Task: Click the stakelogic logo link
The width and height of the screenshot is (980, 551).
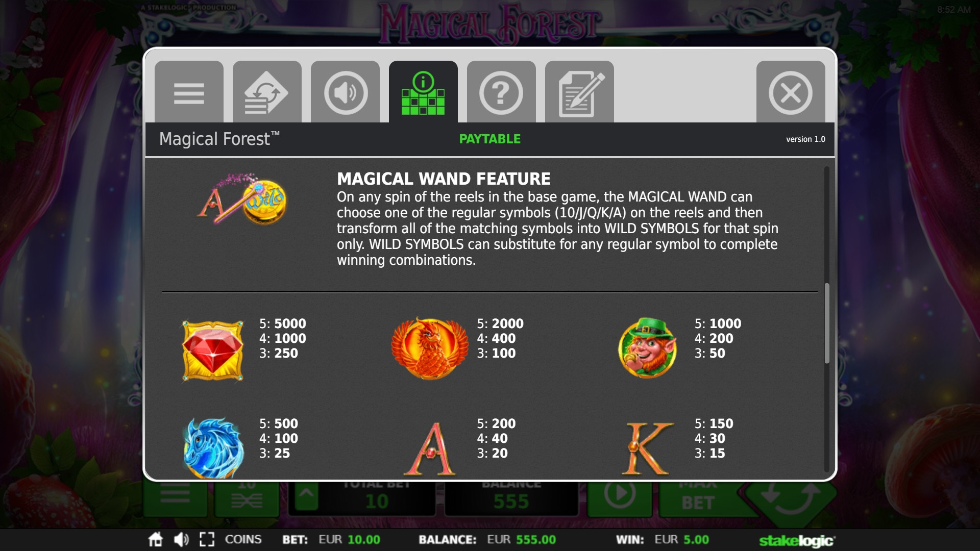Action: [797, 540]
